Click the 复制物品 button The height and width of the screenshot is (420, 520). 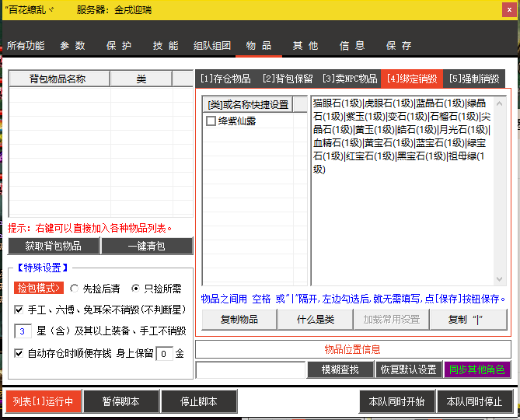click(239, 320)
